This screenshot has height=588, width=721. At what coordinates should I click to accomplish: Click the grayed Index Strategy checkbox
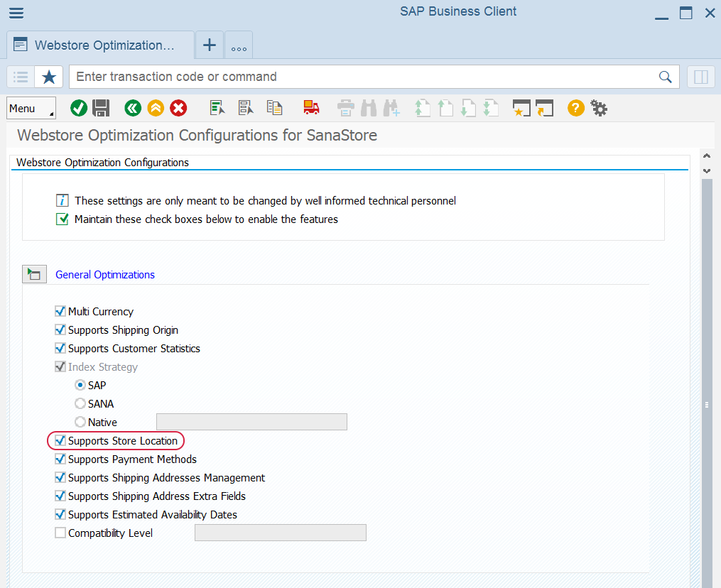(x=60, y=367)
